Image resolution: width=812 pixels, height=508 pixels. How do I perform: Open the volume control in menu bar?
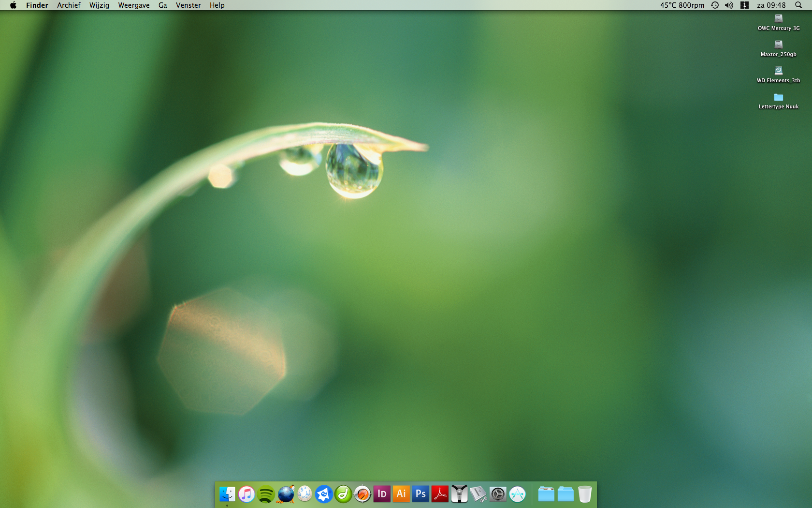[x=729, y=5]
